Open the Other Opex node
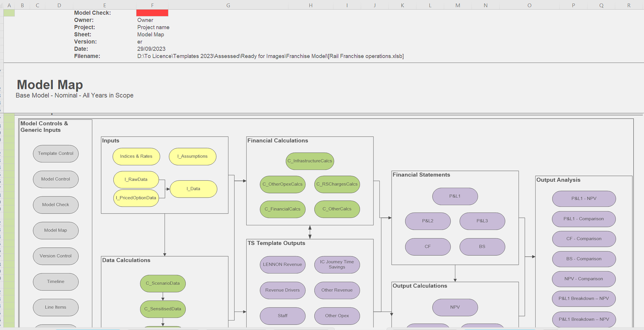The image size is (644, 330). (337, 316)
